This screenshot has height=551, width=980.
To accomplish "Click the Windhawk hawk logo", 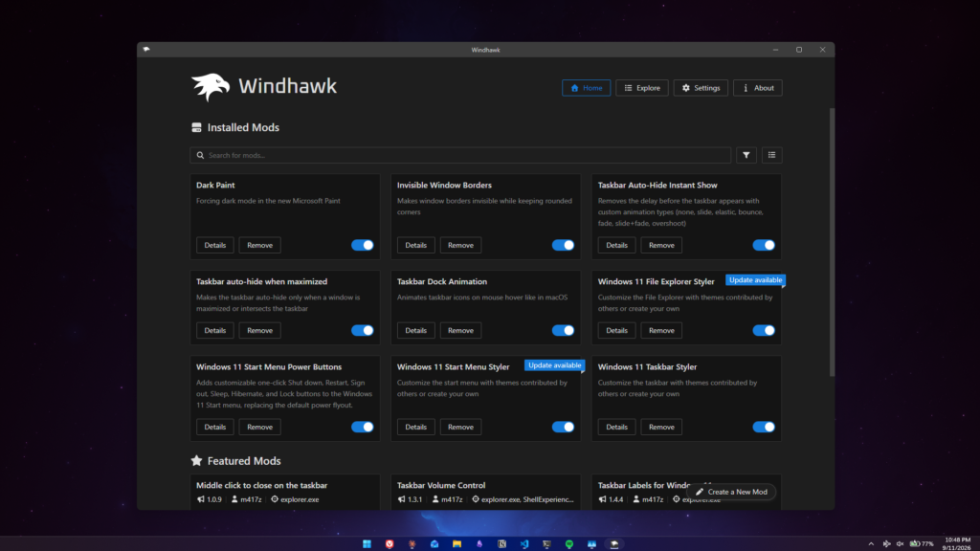I will click(x=211, y=87).
